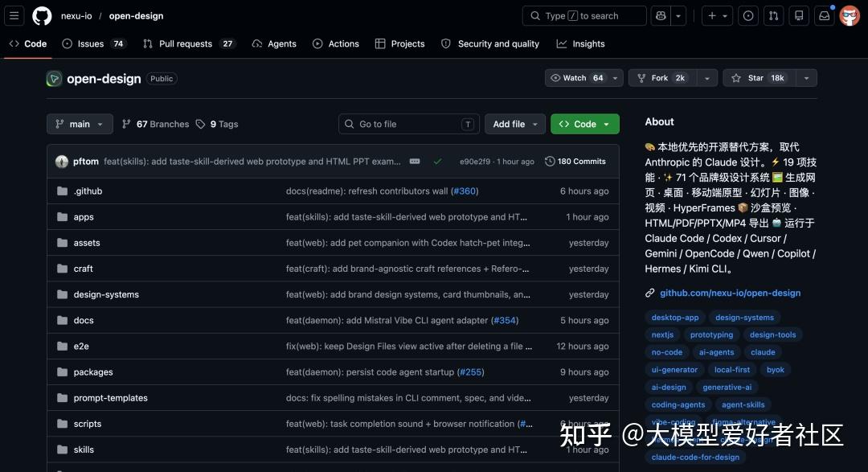Open the prompt-templates folder

coord(111,398)
